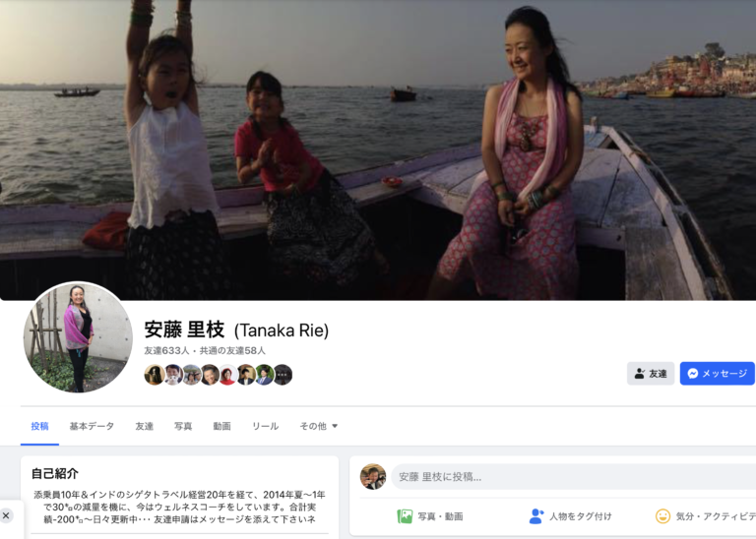Click your own avatar beside post box

[373, 477]
